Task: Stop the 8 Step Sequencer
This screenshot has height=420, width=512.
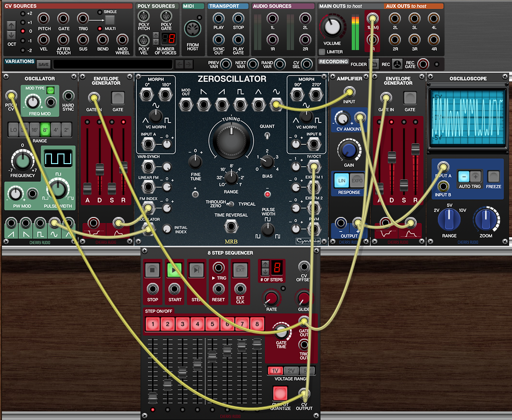Action: click(x=153, y=270)
